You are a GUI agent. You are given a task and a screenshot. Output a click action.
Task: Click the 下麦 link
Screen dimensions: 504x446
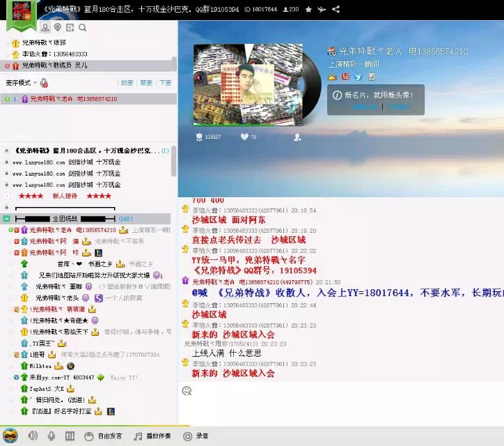click(x=165, y=83)
